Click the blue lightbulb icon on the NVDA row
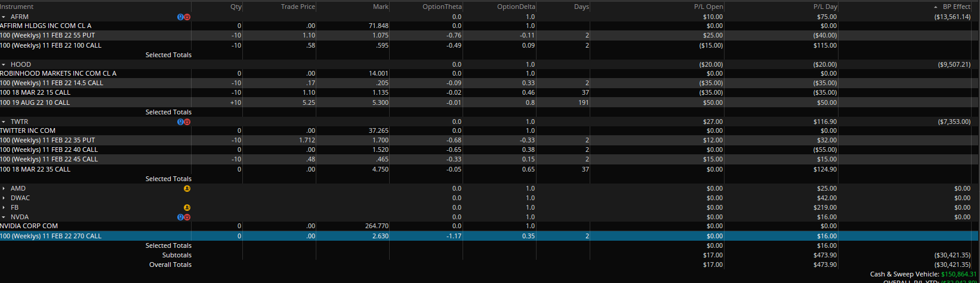Image resolution: width=980 pixels, height=283 pixels. click(181, 217)
